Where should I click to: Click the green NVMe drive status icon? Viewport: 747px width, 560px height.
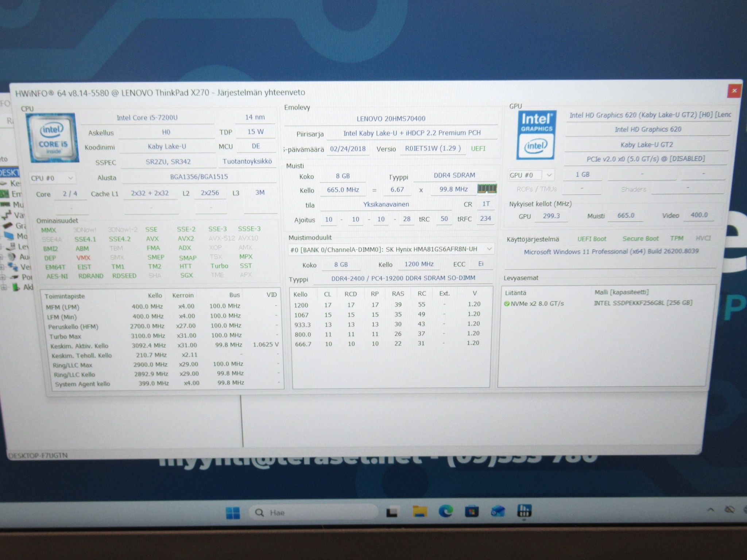507,304
